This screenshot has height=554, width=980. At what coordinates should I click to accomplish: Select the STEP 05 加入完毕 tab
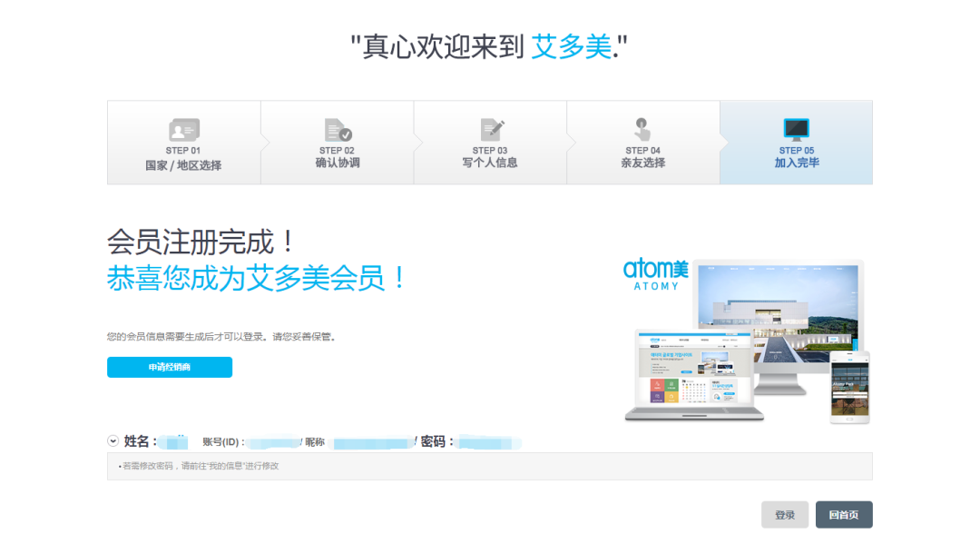click(797, 143)
